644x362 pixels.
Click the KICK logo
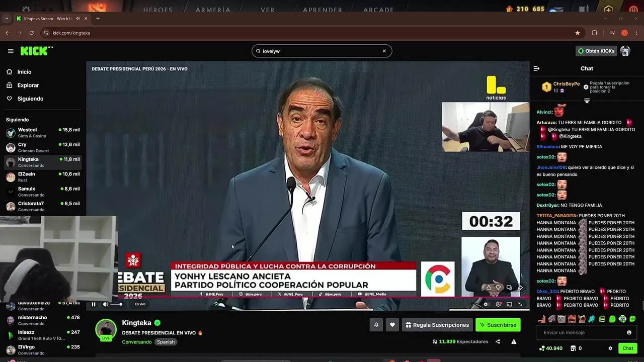pyautogui.click(x=36, y=51)
